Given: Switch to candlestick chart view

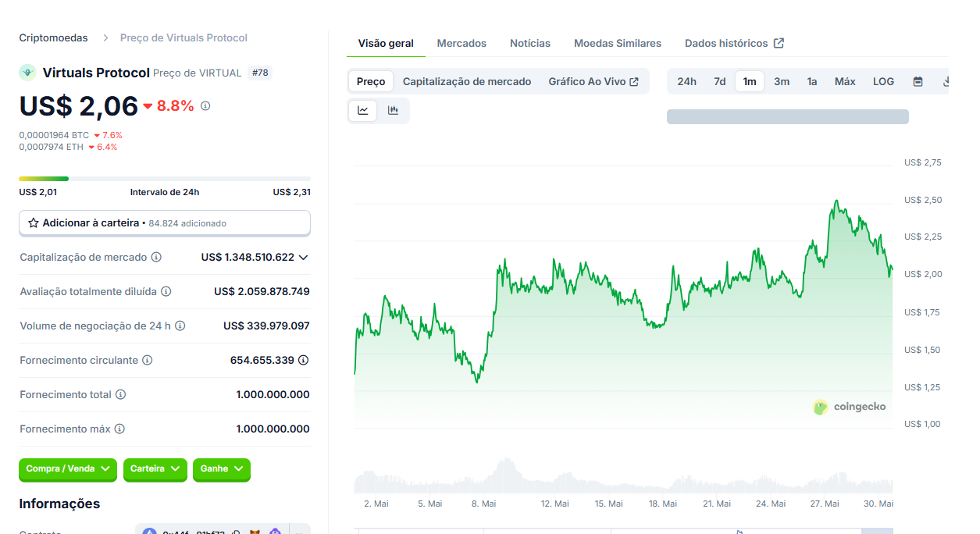Looking at the screenshot, I should tap(393, 110).
